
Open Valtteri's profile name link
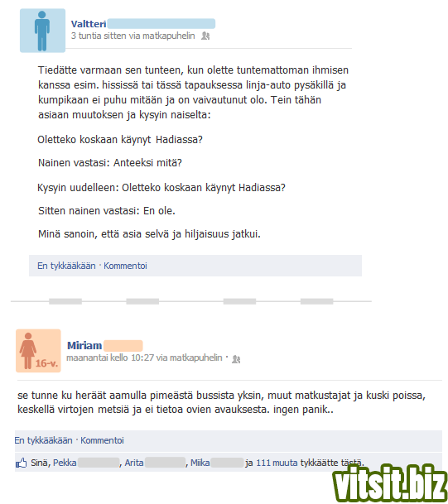pyautogui.click(x=89, y=24)
